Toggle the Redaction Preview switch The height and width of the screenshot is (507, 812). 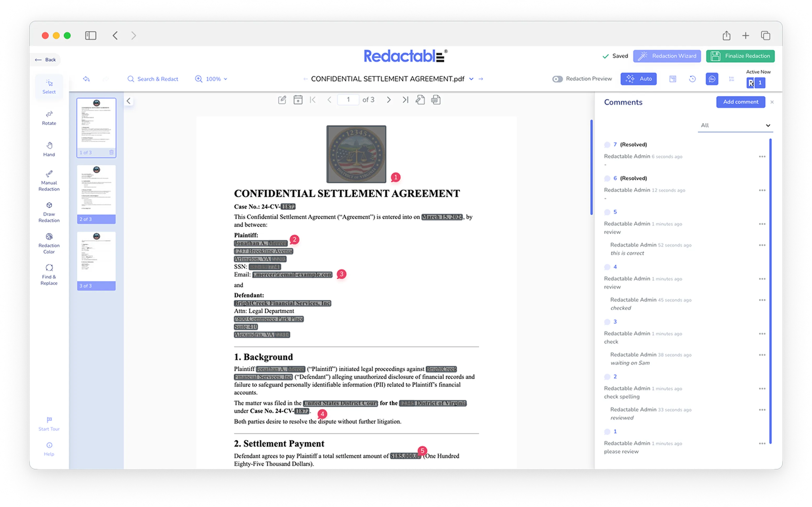(557, 79)
